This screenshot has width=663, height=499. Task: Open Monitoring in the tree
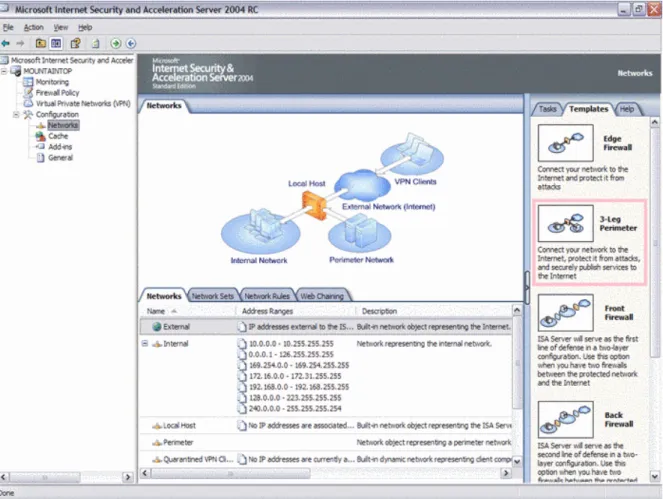click(x=52, y=82)
